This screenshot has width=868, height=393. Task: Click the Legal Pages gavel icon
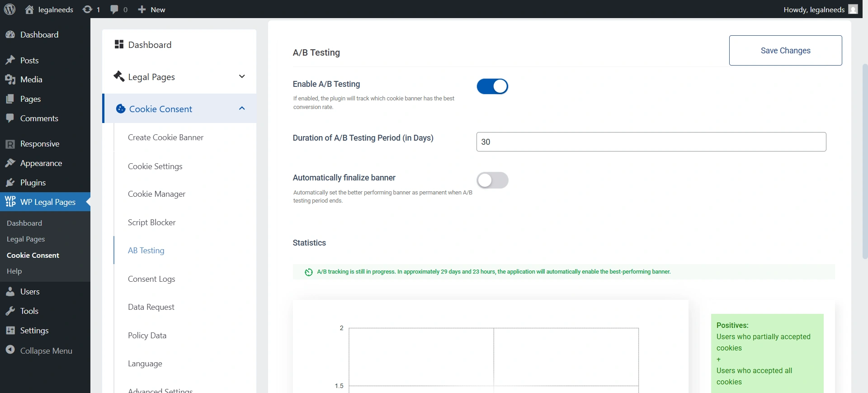(x=119, y=76)
